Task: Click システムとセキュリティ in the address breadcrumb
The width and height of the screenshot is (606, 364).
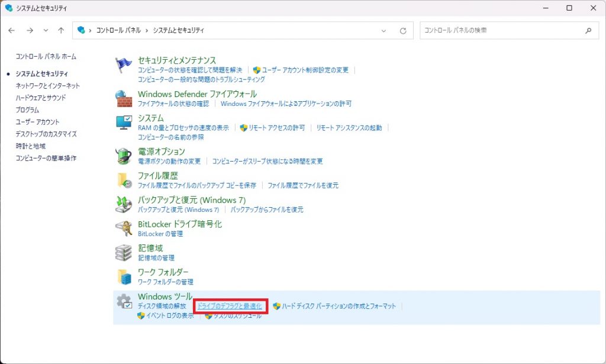Action: [x=178, y=30]
